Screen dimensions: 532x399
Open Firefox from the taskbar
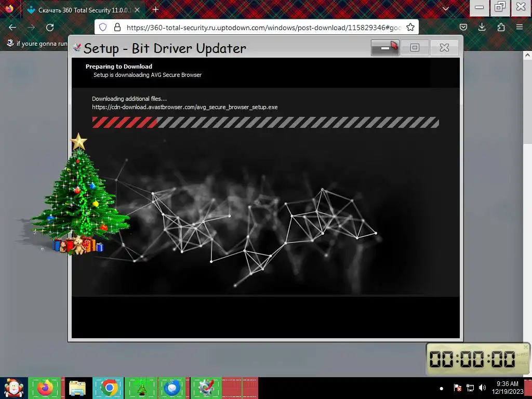(x=45, y=388)
